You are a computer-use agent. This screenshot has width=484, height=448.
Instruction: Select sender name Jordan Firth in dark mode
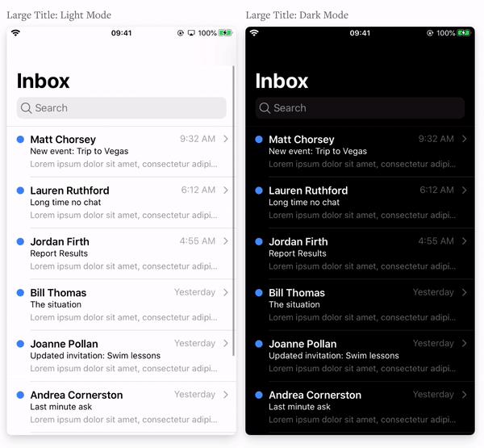[x=298, y=241]
